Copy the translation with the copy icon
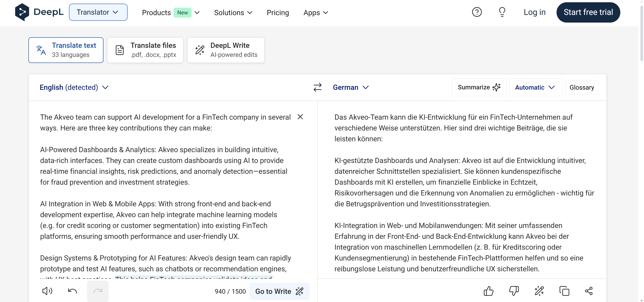The height and width of the screenshot is (302, 644). click(x=564, y=291)
